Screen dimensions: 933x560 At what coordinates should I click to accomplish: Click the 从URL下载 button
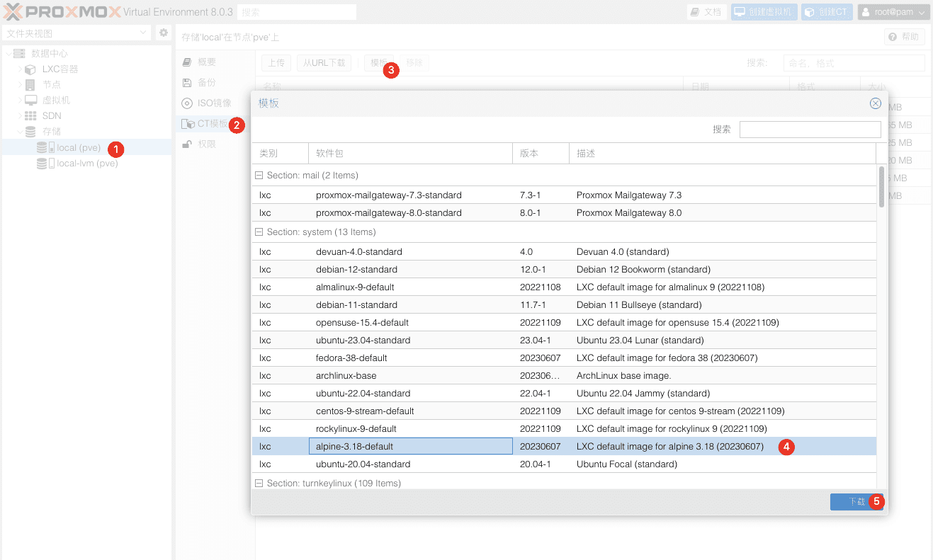tap(324, 63)
